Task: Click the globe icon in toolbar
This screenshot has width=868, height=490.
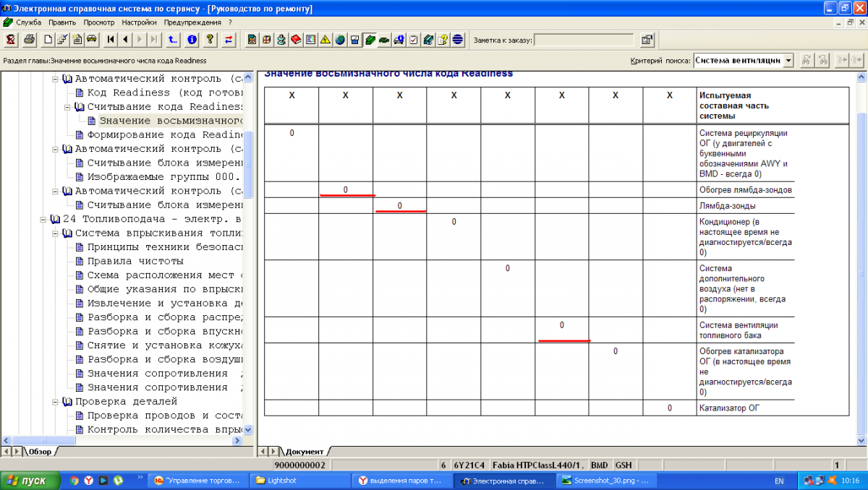Action: tap(340, 40)
